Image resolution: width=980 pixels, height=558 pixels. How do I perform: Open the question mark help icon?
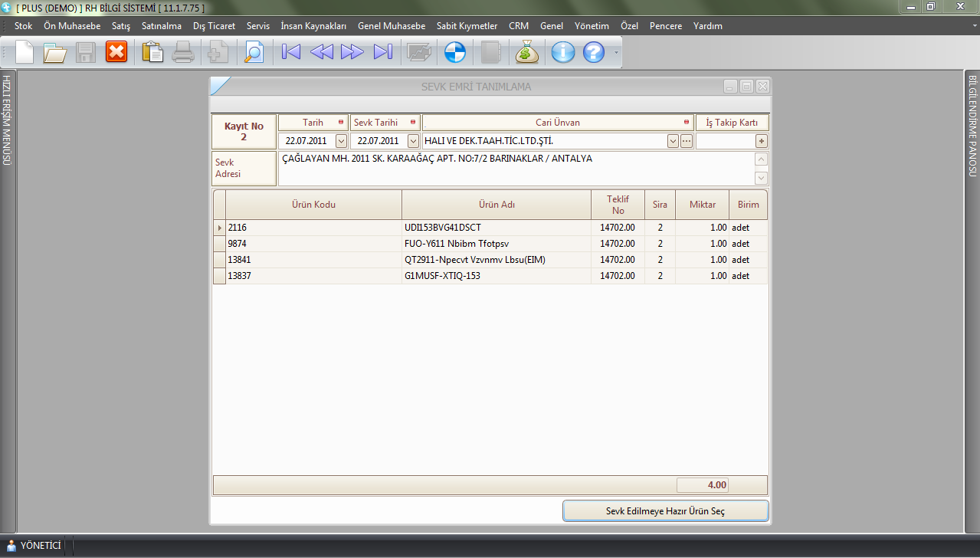[x=594, y=52]
